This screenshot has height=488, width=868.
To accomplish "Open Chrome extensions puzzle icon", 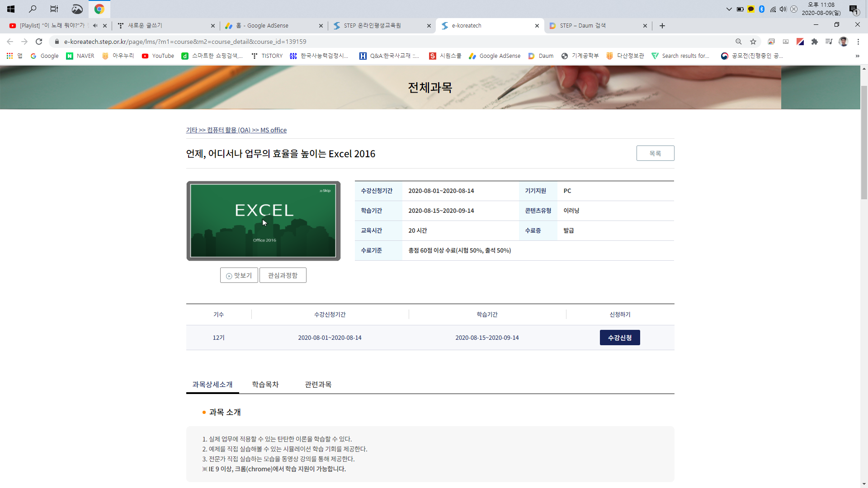I will pyautogui.click(x=815, y=42).
